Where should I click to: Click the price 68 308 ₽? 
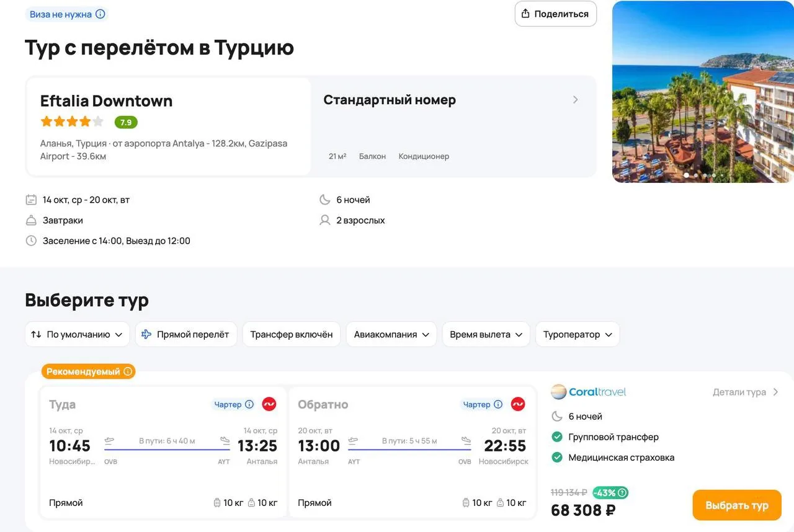click(x=583, y=510)
